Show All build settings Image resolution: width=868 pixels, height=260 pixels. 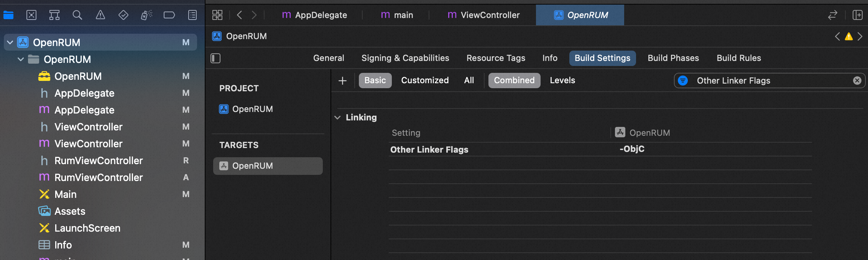click(469, 81)
